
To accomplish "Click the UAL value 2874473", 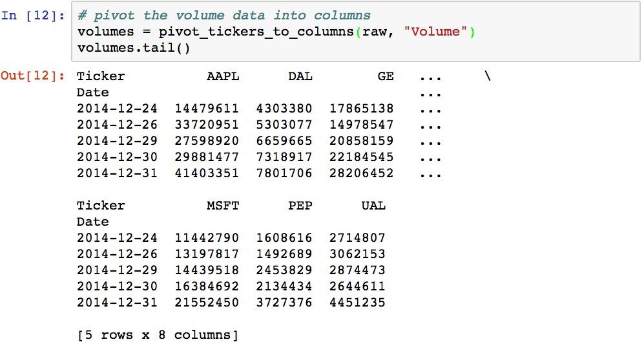I will tap(357, 270).
